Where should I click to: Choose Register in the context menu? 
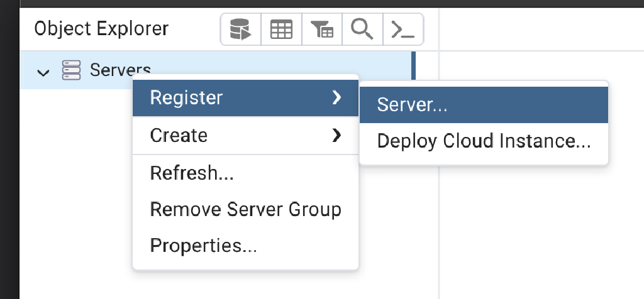(x=246, y=98)
